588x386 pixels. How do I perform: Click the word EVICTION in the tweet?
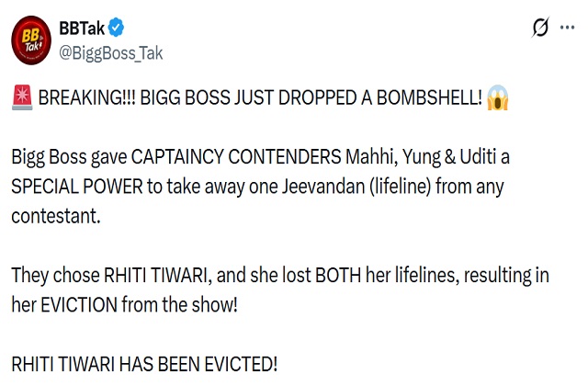(x=79, y=304)
